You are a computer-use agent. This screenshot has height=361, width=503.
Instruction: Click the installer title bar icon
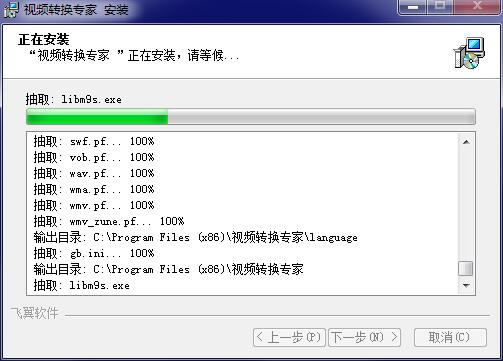click(x=11, y=9)
